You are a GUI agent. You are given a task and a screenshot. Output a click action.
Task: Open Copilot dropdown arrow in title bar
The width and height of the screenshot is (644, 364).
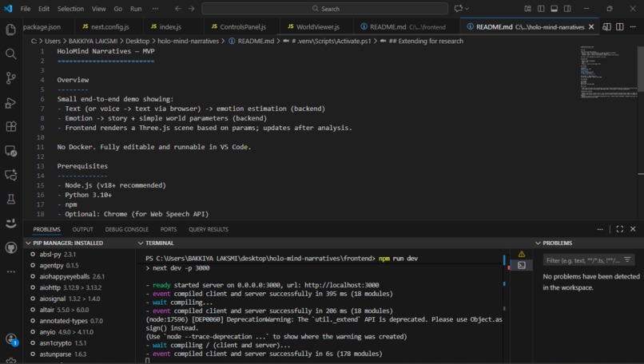click(x=467, y=9)
